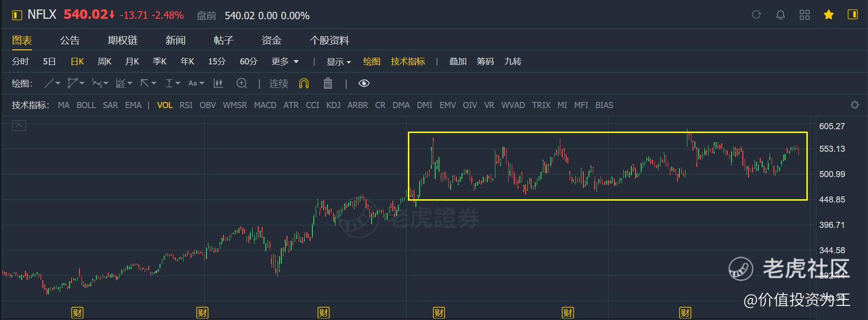Select the straight line drawing tool
This screenshot has width=868, height=320.
pos(52,84)
